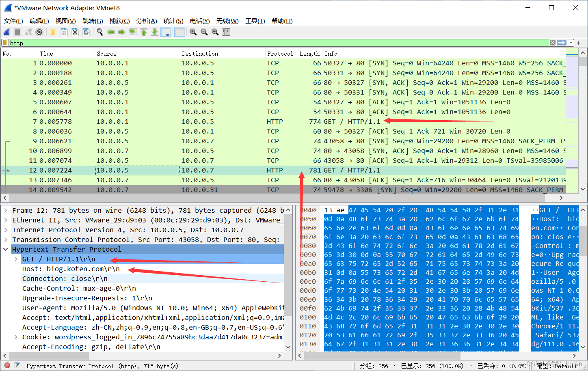Expand Internet Protocol Version 4 row

[6, 230]
